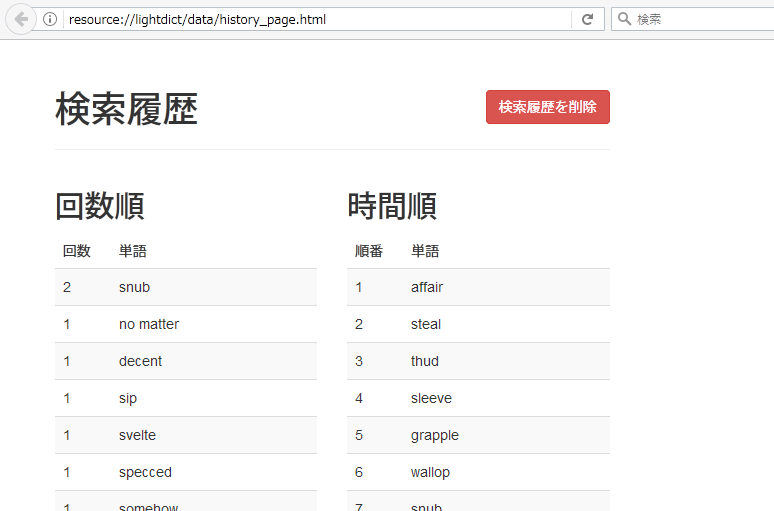Click order number 2 beside steal
The height and width of the screenshot is (511, 774).
359,324
